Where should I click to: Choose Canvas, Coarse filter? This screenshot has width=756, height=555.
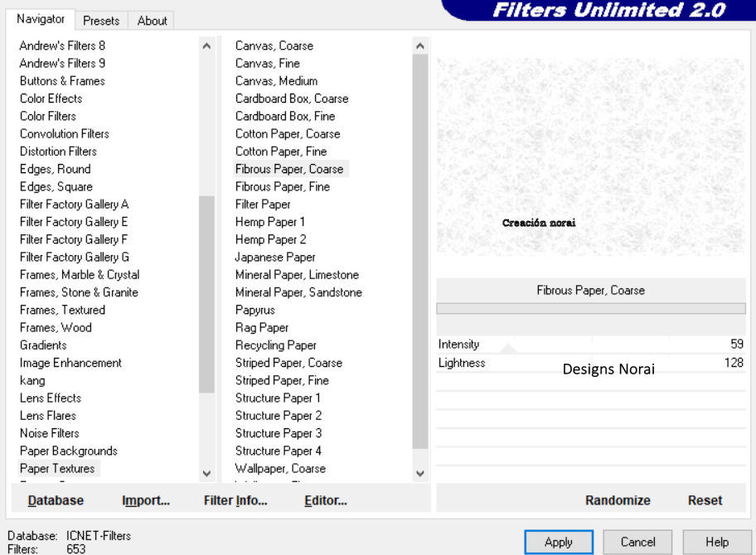[x=274, y=46]
